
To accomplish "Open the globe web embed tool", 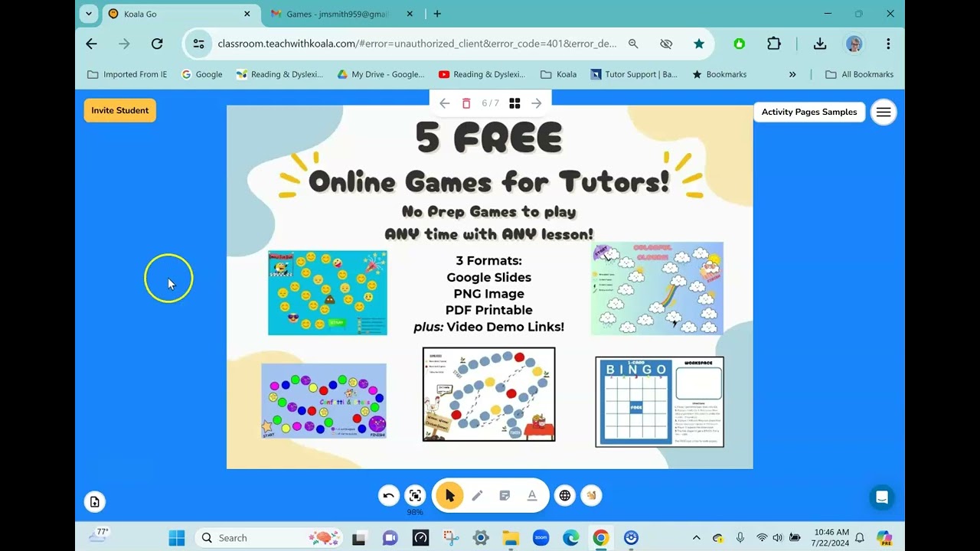I will point(565,495).
